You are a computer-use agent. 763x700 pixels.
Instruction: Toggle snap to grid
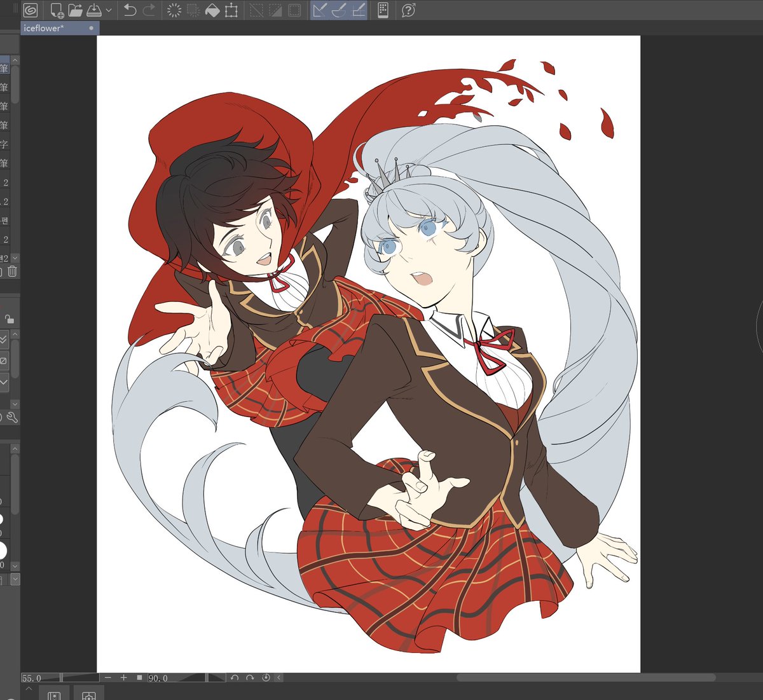tap(358, 10)
